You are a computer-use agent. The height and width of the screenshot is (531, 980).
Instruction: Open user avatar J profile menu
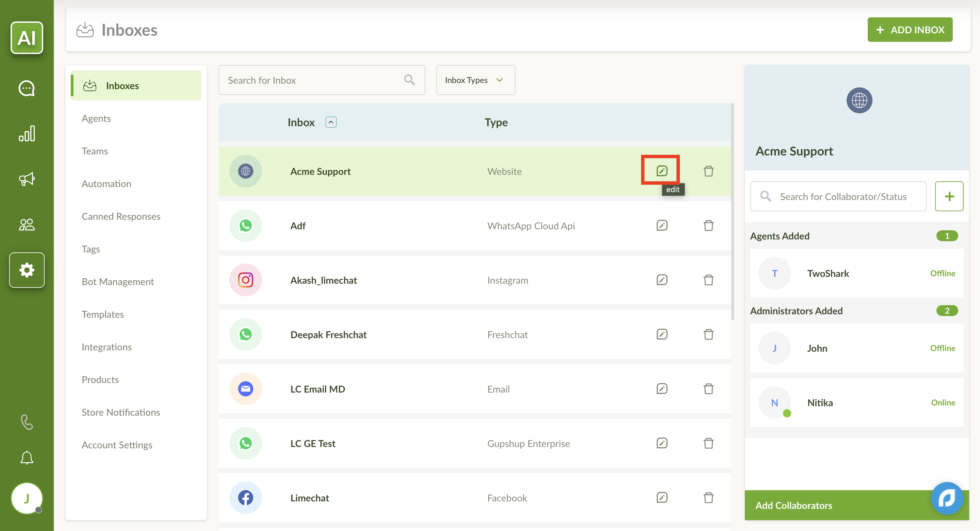[27, 498]
